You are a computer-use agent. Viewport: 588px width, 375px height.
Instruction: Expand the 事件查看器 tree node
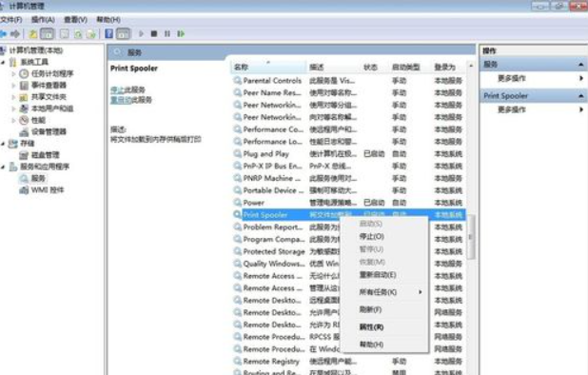click(x=14, y=85)
